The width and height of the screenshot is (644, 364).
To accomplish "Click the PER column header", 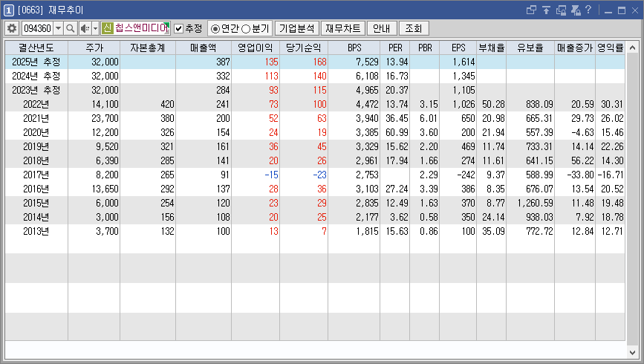I will [x=395, y=48].
